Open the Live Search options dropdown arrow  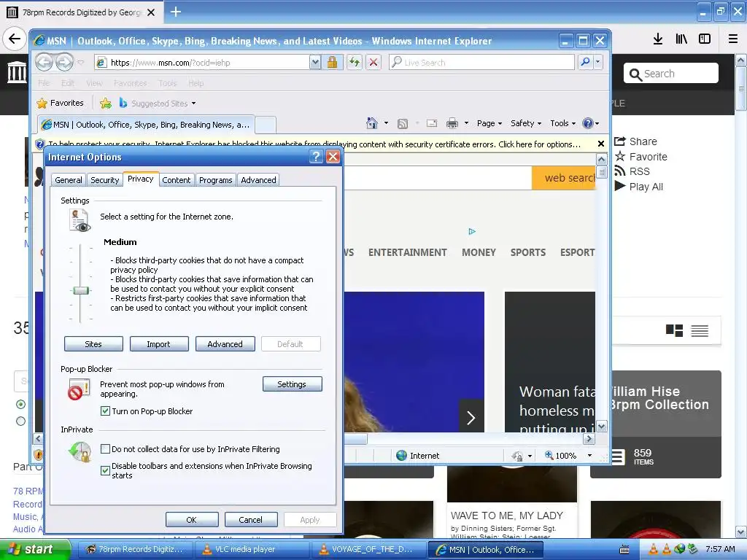point(597,63)
